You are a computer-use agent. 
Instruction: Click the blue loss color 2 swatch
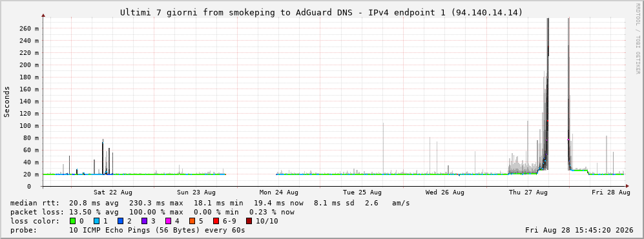click(x=121, y=222)
